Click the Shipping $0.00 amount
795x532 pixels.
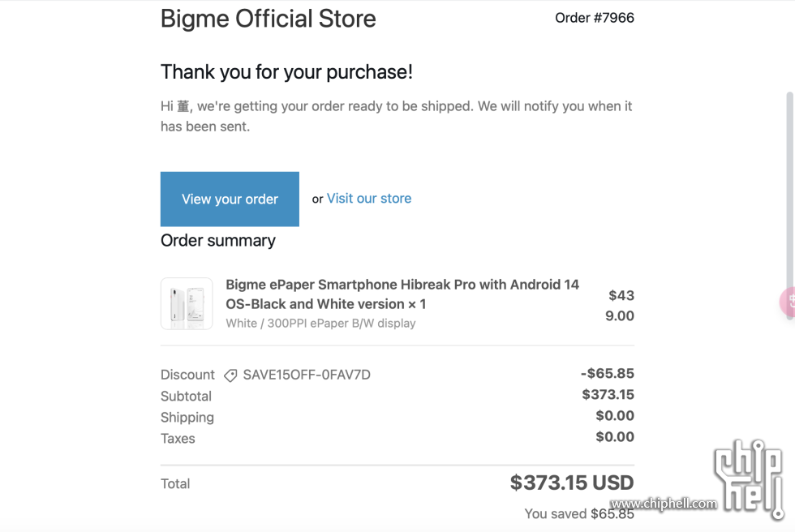[x=615, y=416]
